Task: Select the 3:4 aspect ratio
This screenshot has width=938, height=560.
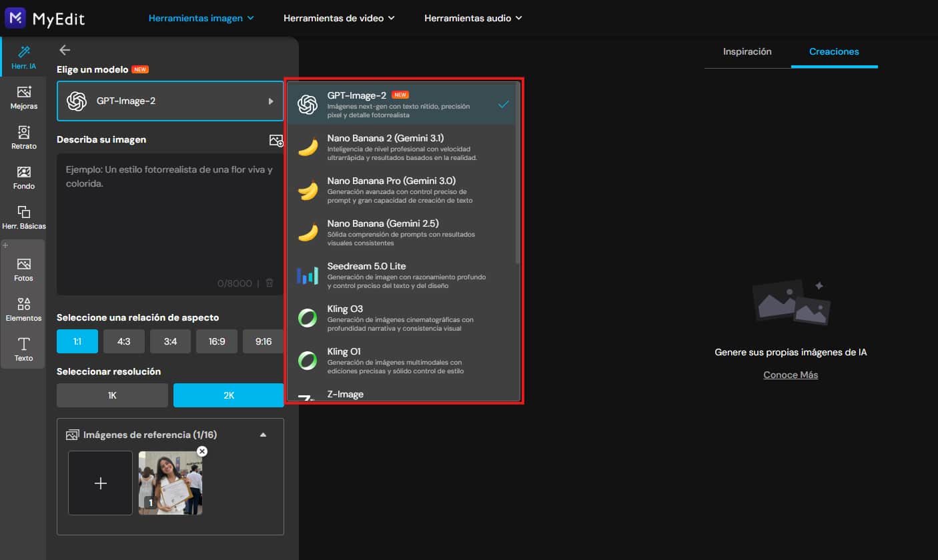Action: coord(170,341)
